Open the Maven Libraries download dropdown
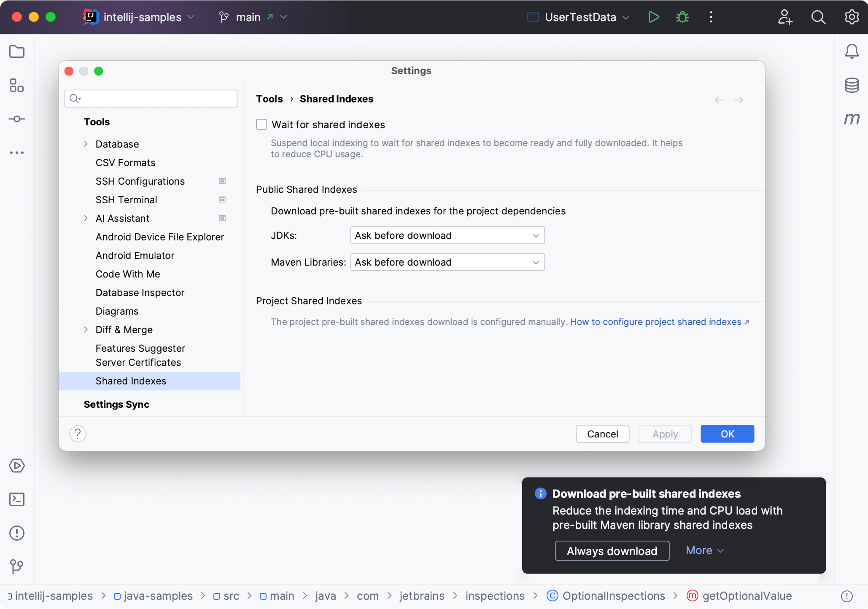The height and width of the screenshot is (609, 868). click(447, 262)
